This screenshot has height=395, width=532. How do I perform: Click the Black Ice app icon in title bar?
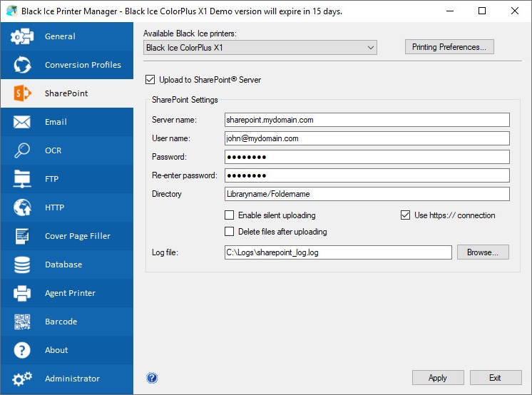[x=12, y=11]
